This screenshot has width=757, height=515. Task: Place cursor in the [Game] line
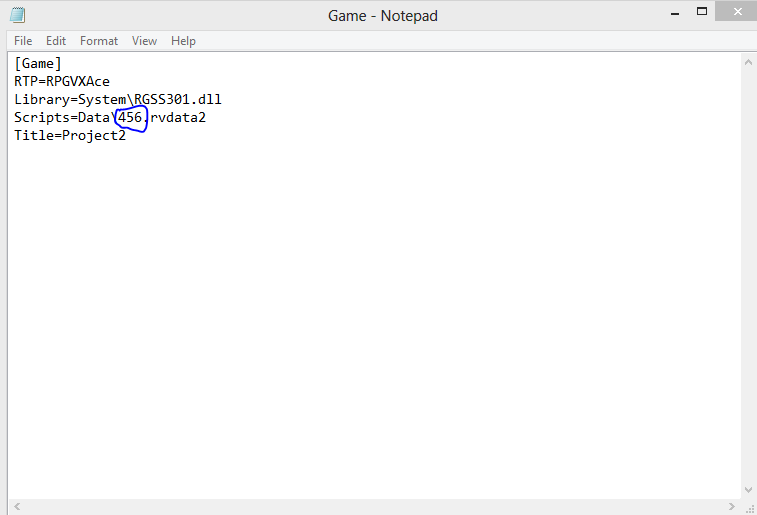pyautogui.click(x=38, y=64)
